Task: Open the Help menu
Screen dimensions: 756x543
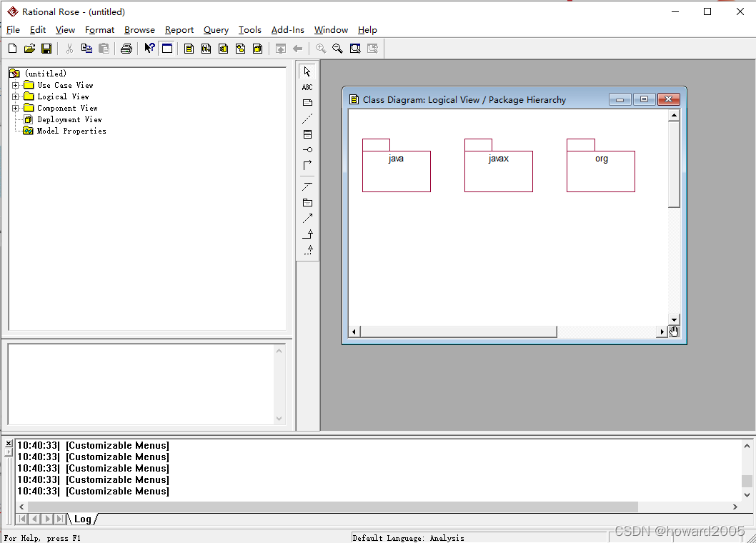Action: tap(367, 30)
